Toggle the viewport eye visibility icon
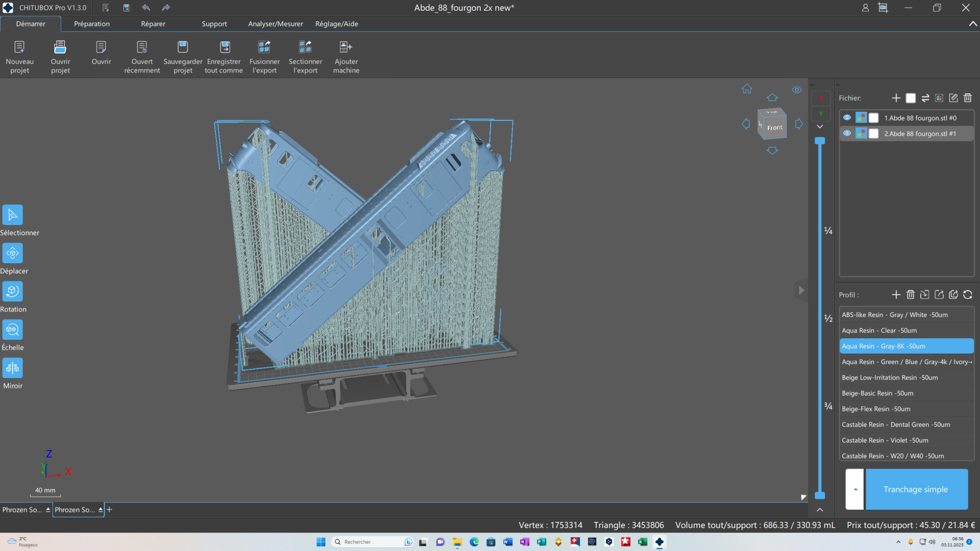The image size is (980, 551). click(797, 90)
